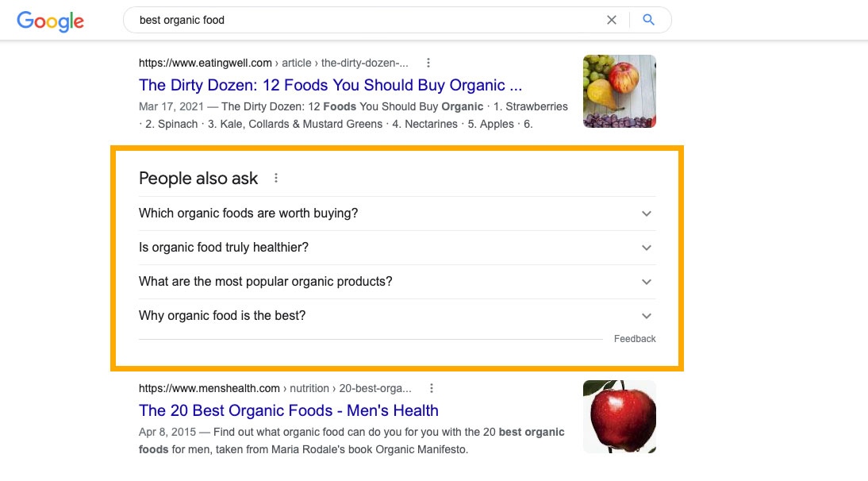
Task: Click the "nutrition" breadcrumb segment
Action: click(x=309, y=388)
